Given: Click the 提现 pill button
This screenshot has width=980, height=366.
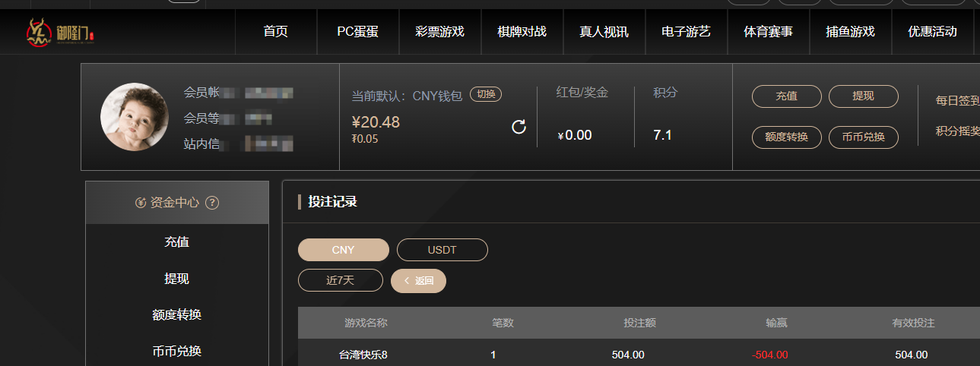Looking at the screenshot, I should tap(864, 96).
